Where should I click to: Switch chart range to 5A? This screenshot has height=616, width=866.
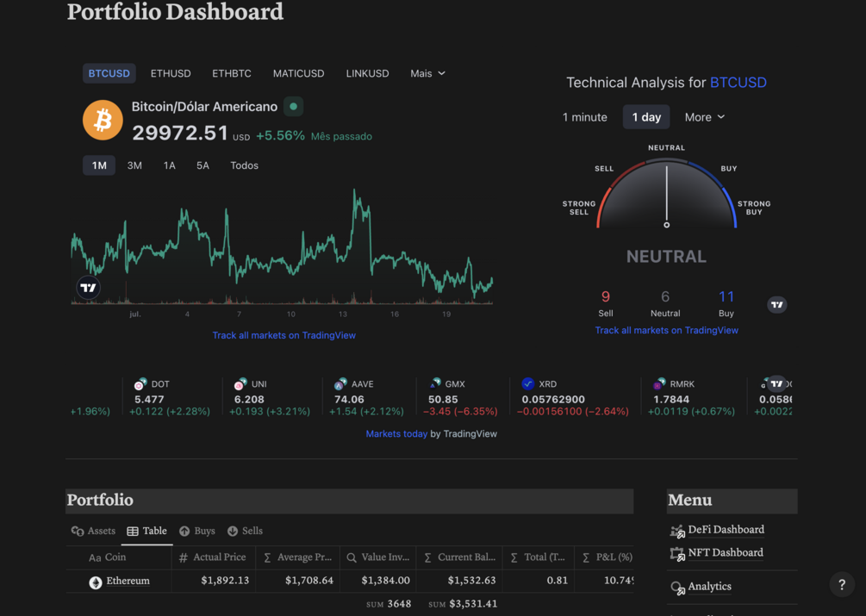click(202, 165)
